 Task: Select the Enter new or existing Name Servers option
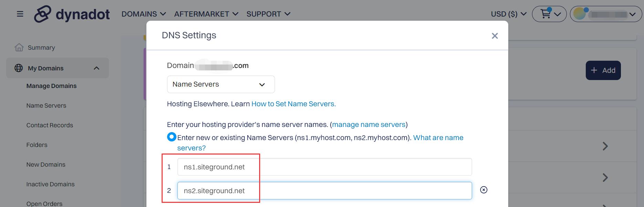pyautogui.click(x=172, y=137)
